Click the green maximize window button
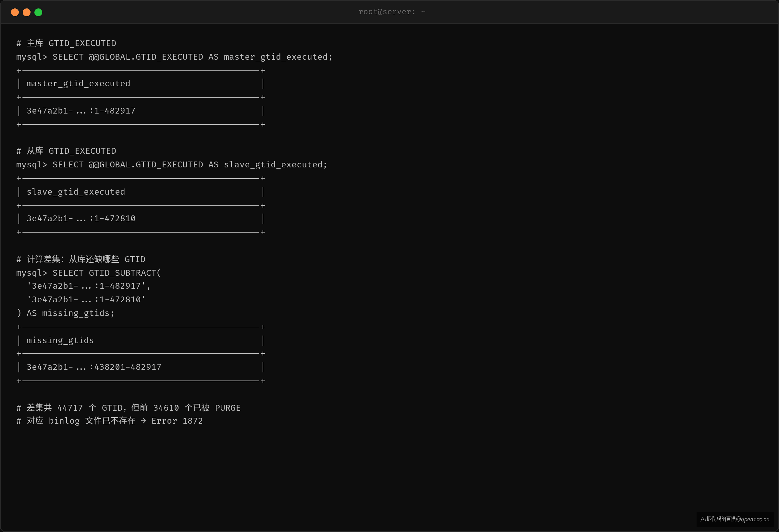 coord(38,12)
